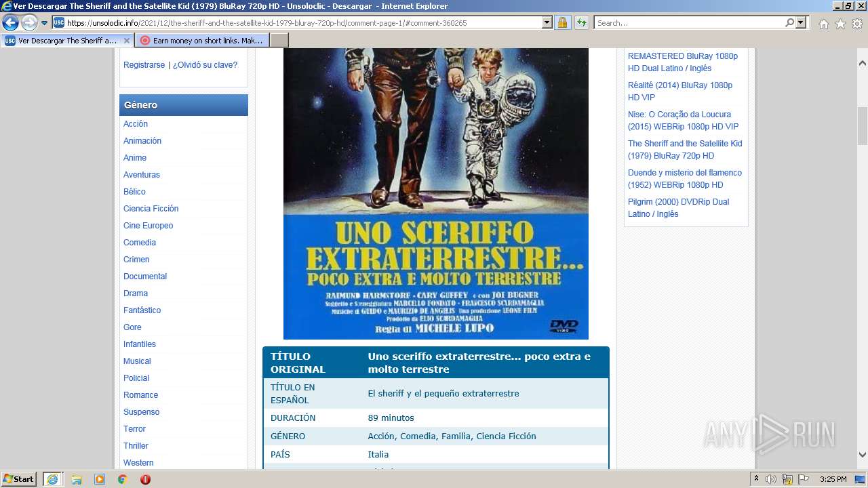Click the Action Center flag tray icon
The width and height of the screenshot is (868, 488).
pyautogui.click(x=804, y=479)
